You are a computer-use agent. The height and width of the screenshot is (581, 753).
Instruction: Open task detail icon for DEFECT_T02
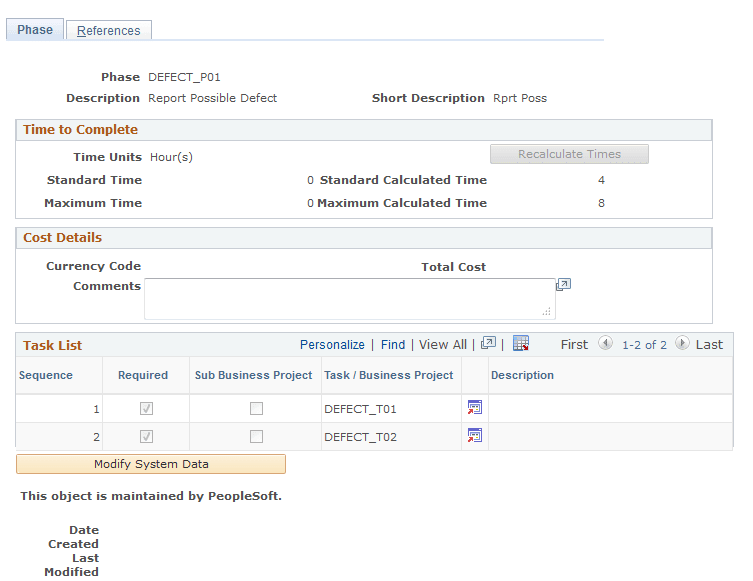click(474, 436)
